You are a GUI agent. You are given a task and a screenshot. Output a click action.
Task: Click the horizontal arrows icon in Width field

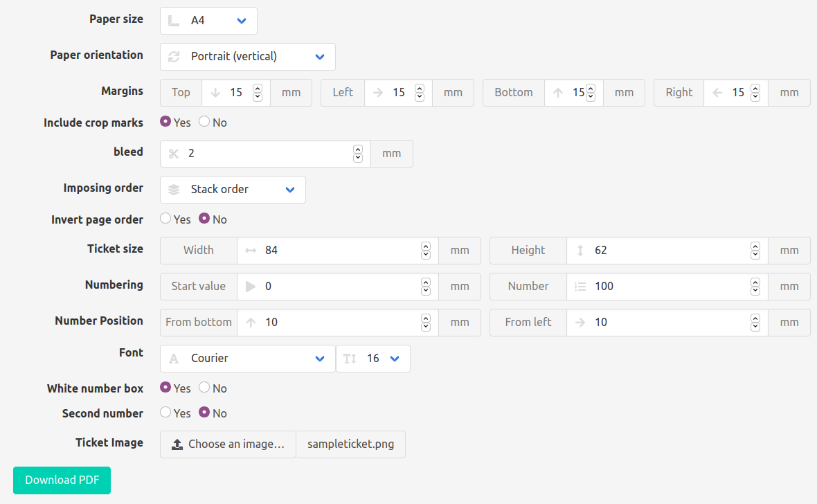point(251,251)
